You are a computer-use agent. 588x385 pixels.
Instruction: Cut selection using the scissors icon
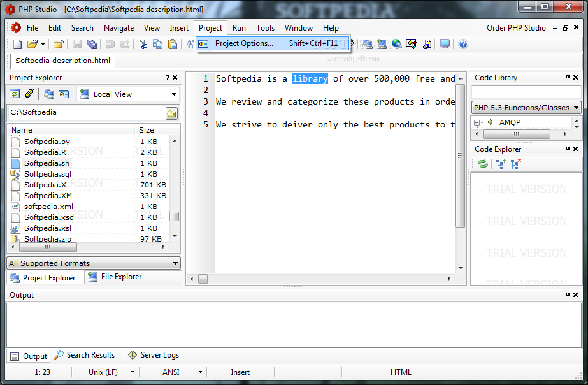click(x=143, y=44)
